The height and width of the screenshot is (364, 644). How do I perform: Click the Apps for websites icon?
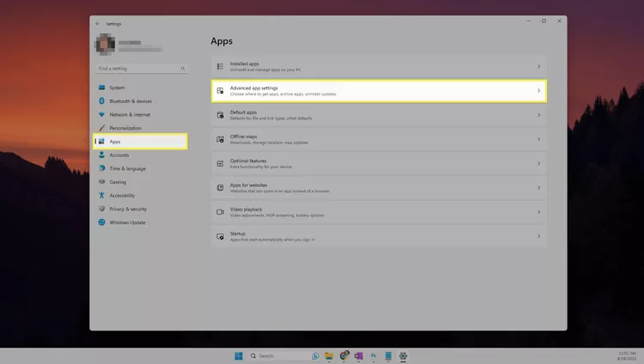[220, 188]
